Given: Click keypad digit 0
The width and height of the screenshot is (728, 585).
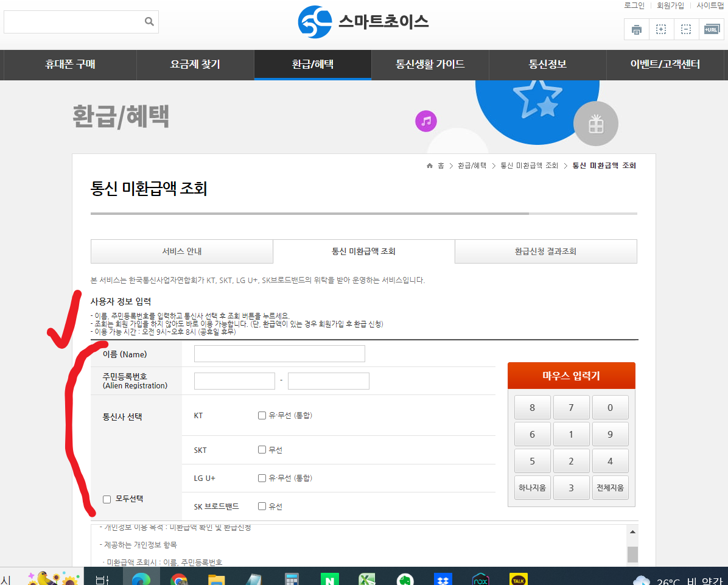Looking at the screenshot, I should (x=610, y=407).
